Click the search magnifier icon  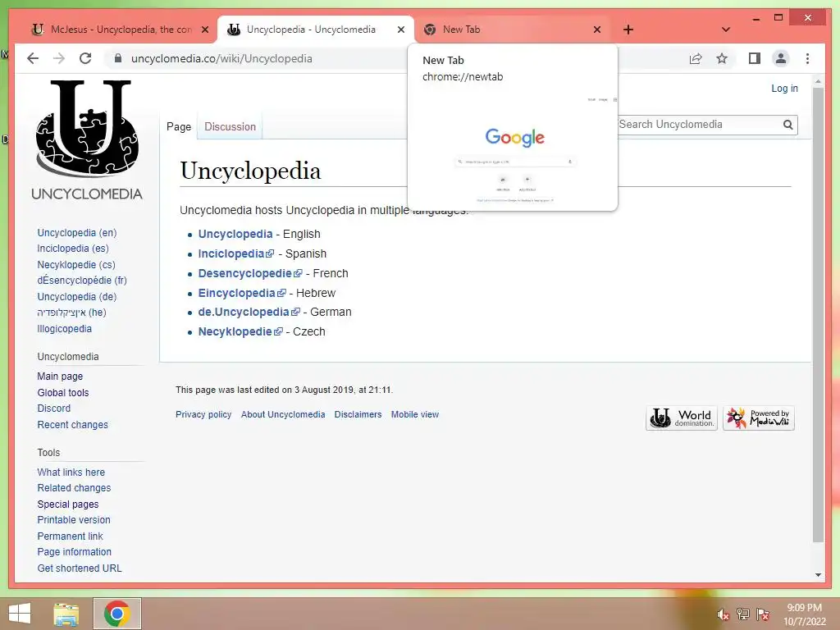click(787, 125)
